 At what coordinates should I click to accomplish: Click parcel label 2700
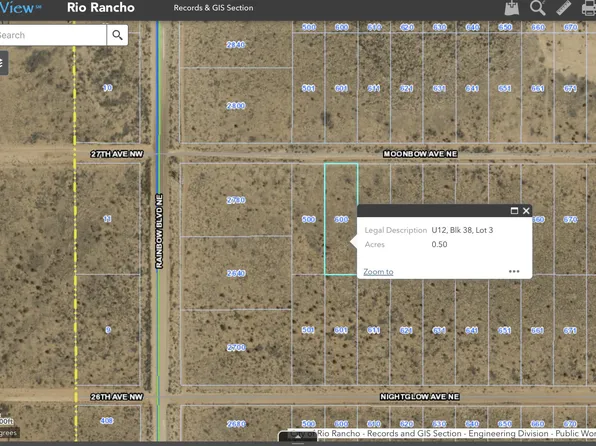236,347
